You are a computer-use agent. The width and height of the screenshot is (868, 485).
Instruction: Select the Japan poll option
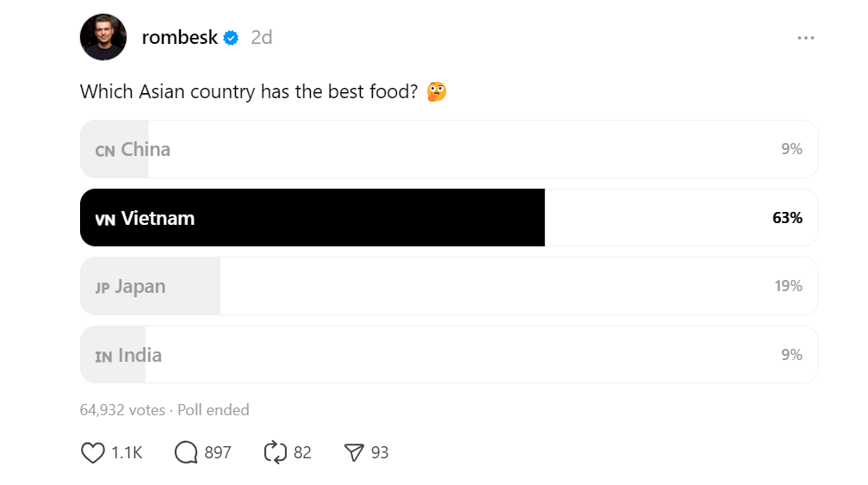pyautogui.click(x=449, y=286)
